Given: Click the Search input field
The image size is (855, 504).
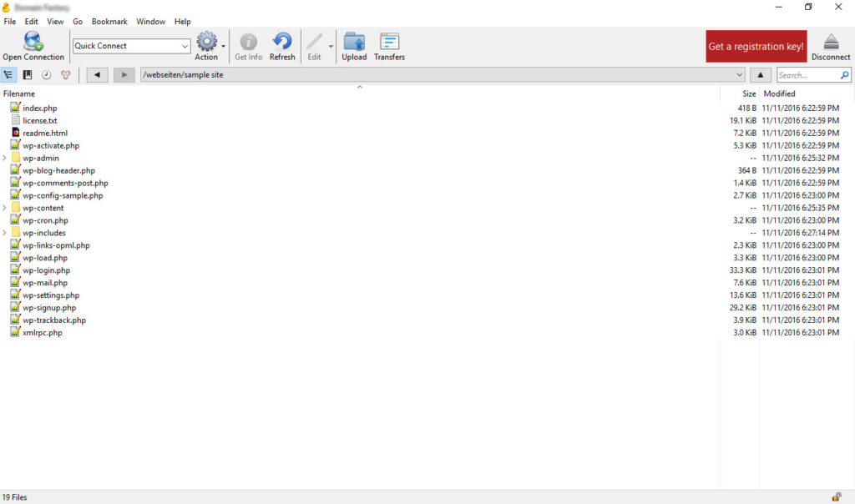Looking at the screenshot, I should click(x=807, y=75).
